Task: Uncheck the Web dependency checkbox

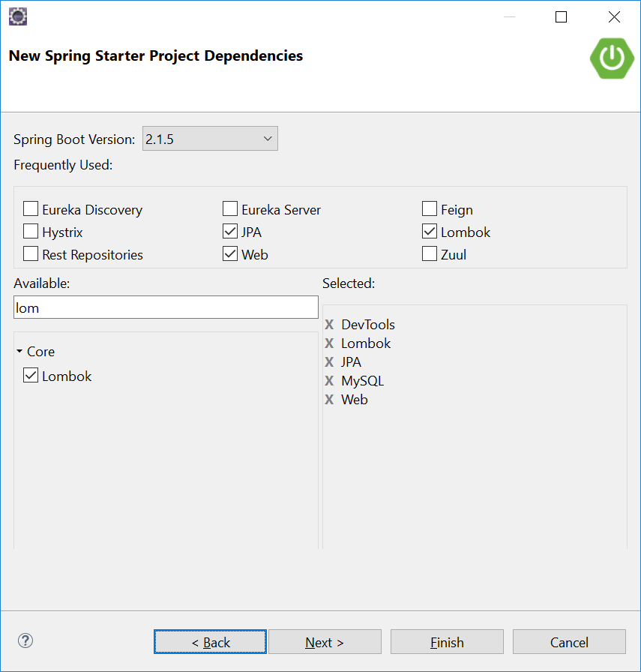Action: tap(230, 253)
